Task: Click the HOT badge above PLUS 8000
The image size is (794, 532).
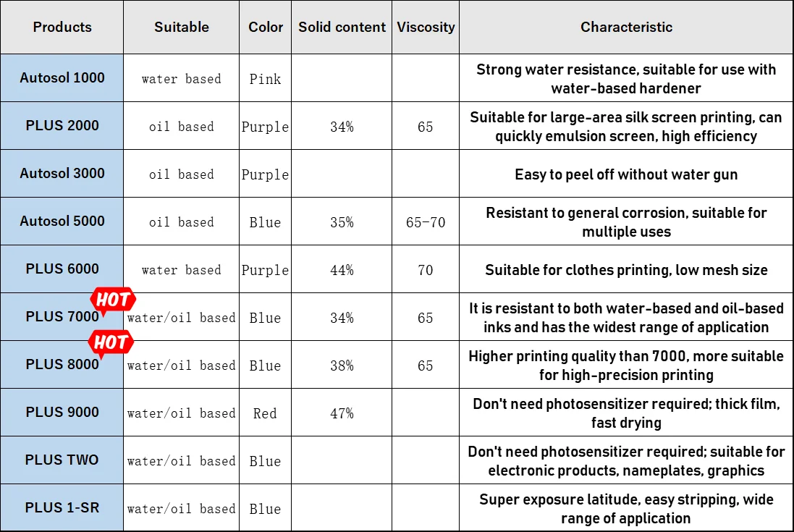Action: point(111,343)
